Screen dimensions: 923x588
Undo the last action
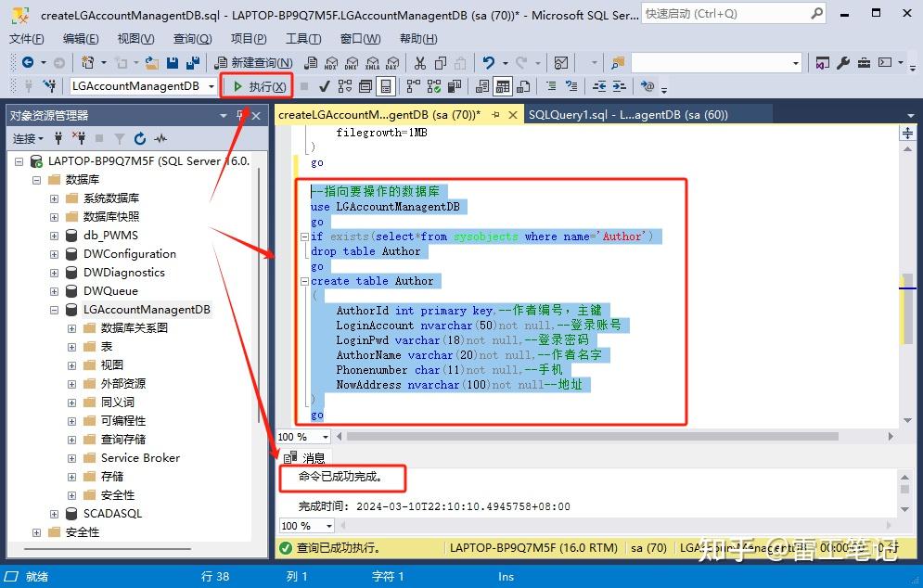pyautogui.click(x=489, y=62)
